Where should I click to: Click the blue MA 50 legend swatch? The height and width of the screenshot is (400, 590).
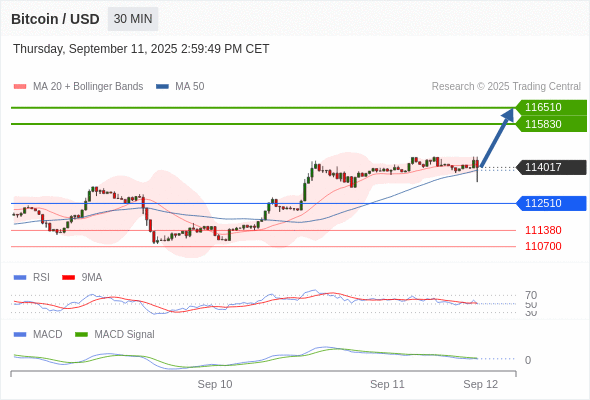coord(162,87)
